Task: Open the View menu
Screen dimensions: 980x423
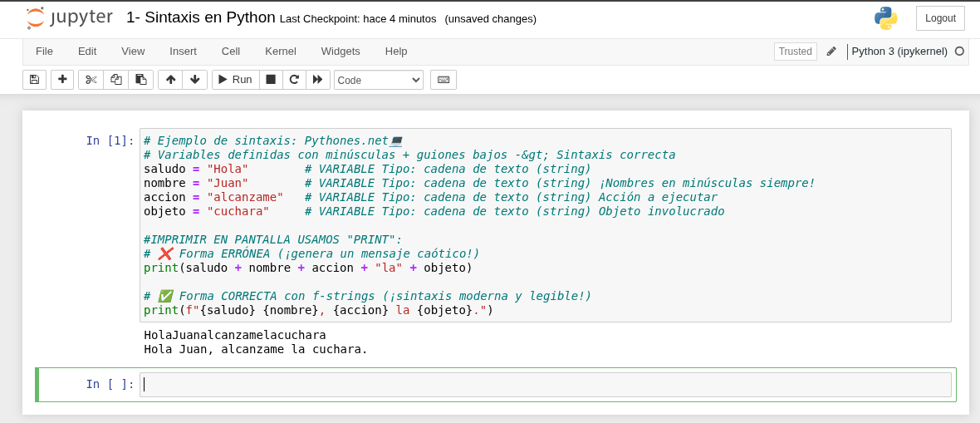Action: tap(133, 52)
